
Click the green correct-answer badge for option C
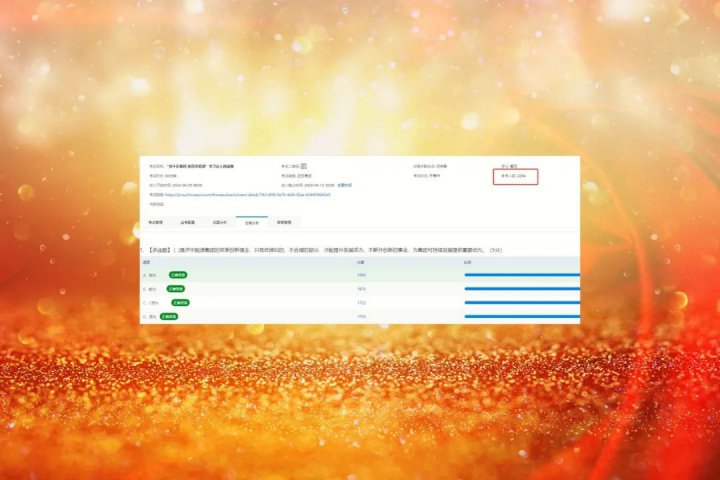(x=181, y=302)
